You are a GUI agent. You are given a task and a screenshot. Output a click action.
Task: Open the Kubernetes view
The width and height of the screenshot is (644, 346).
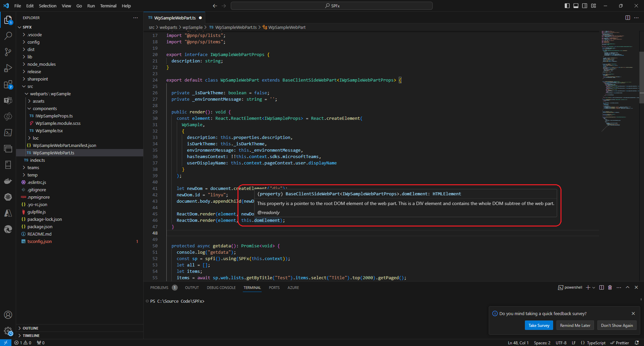(8, 197)
